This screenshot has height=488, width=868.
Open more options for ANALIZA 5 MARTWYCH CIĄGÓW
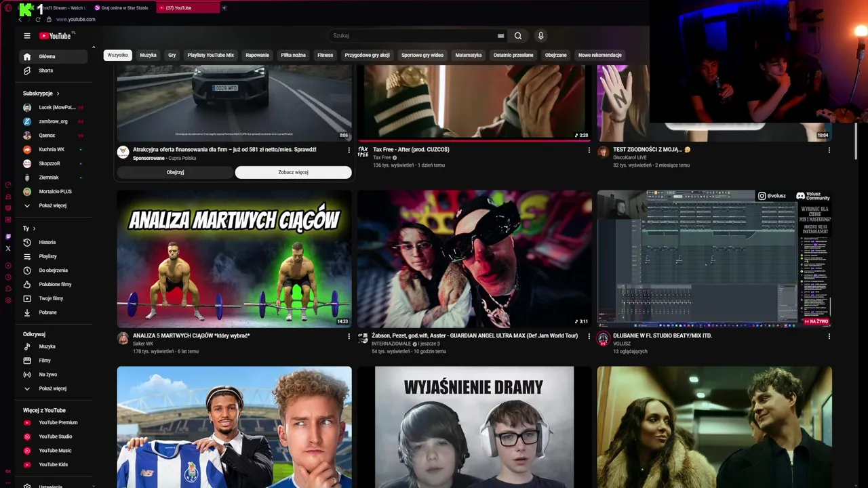pyautogui.click(x=349, y=336)
